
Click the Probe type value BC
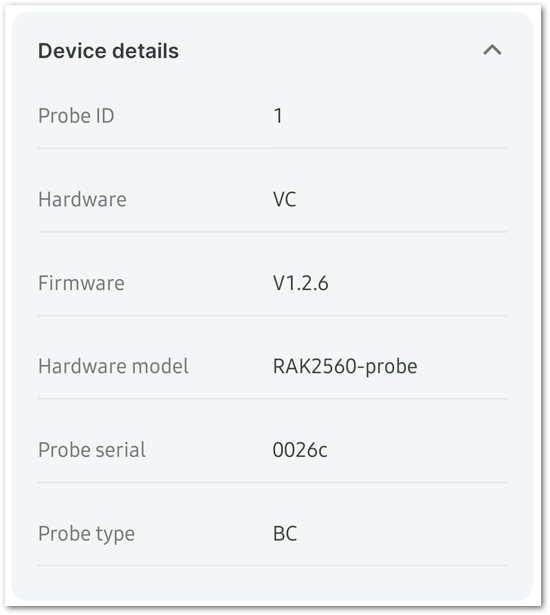(285, 533)
